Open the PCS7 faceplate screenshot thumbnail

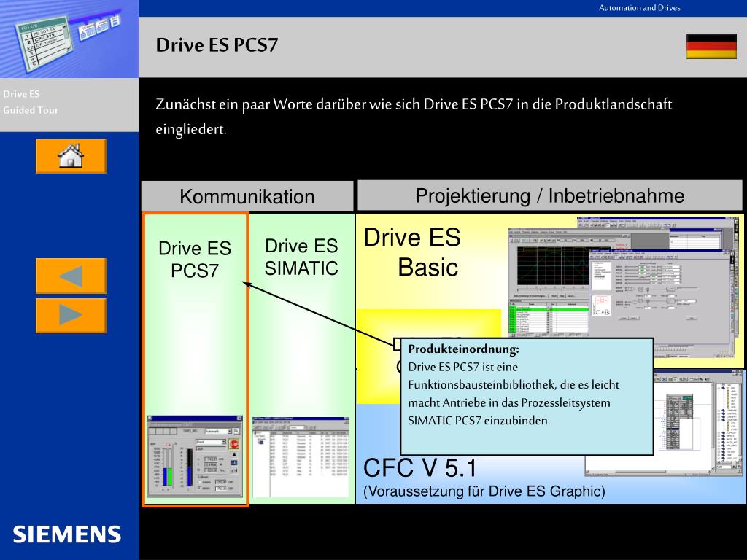coord(196,456)
